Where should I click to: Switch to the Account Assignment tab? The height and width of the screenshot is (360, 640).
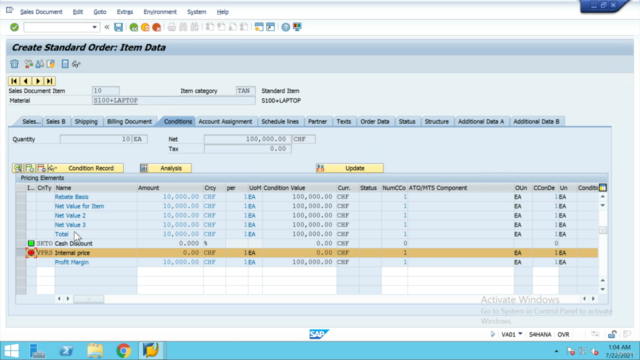point(225,121)
